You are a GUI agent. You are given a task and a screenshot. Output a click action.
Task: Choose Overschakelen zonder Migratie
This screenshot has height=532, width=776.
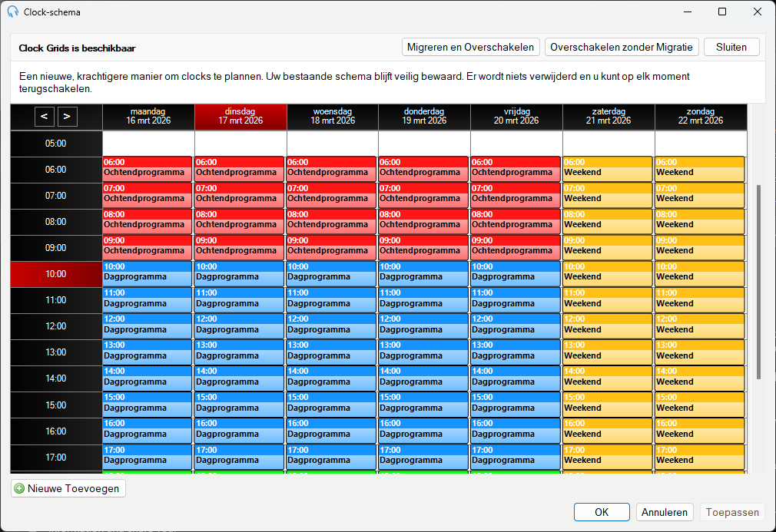622,47
